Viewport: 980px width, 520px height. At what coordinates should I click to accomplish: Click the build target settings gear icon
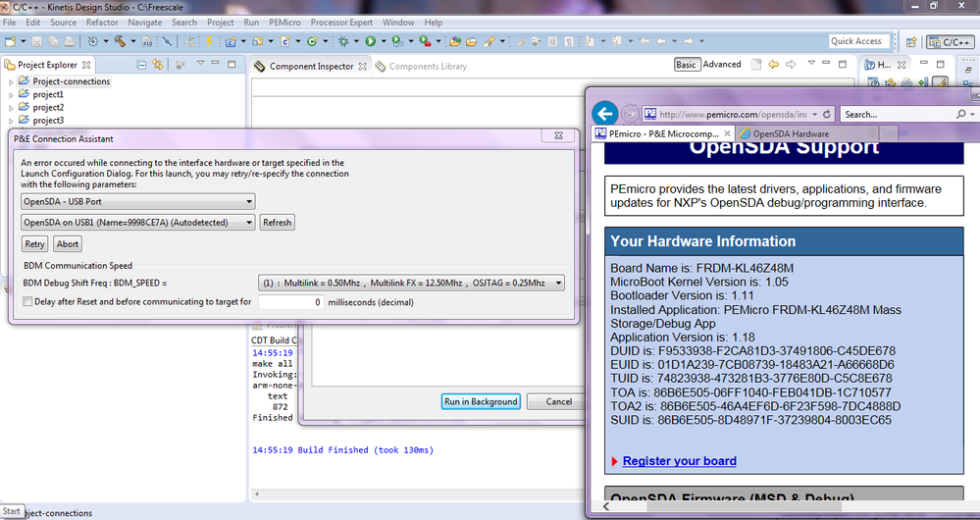click(92, 41)
